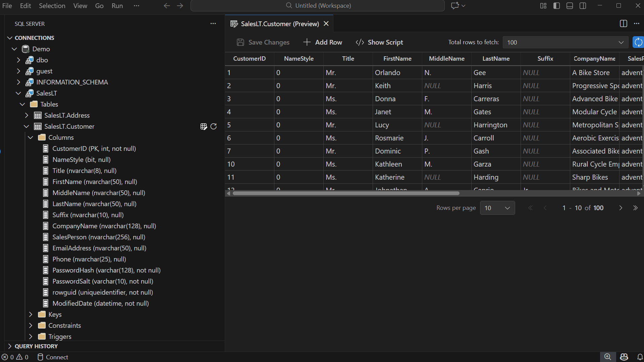Click the blue reload data button
The height and width of the screenshot is (362, 644).
pyautogui.click(x=638, y=42)
